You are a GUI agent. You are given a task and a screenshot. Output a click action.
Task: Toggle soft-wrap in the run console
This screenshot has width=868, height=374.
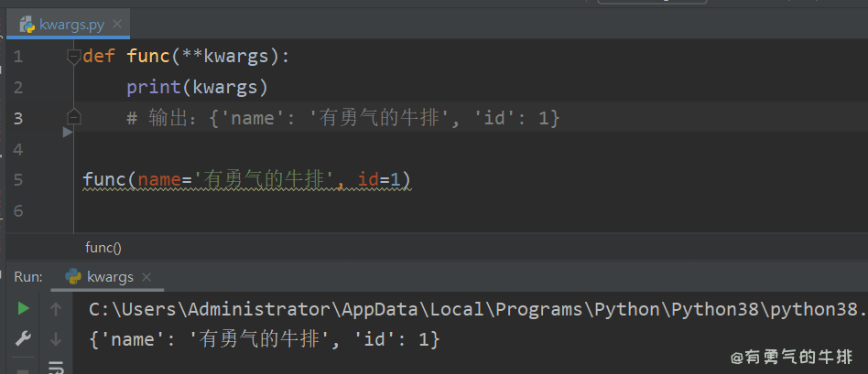click(55, 368)
